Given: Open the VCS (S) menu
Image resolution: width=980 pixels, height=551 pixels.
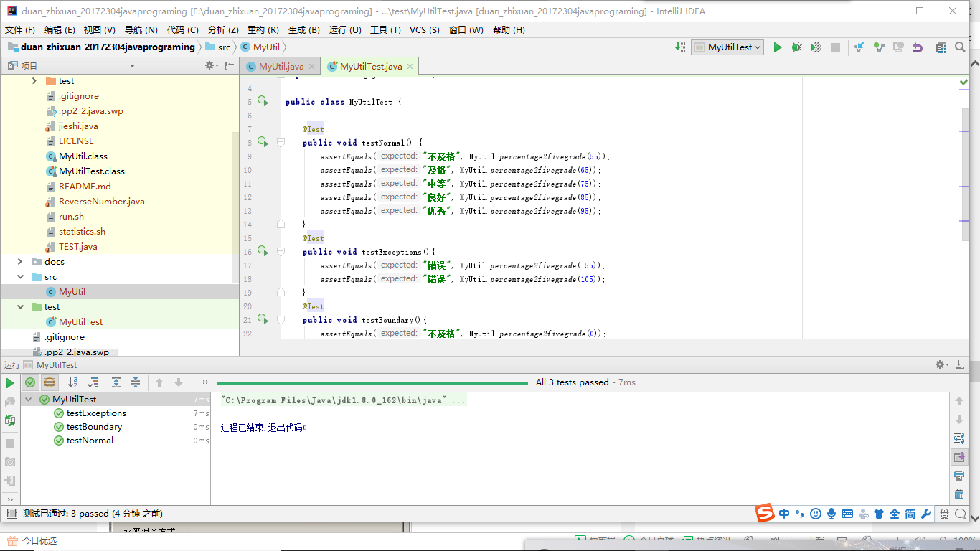Looking at the screenshot, I should coord(424,29).
